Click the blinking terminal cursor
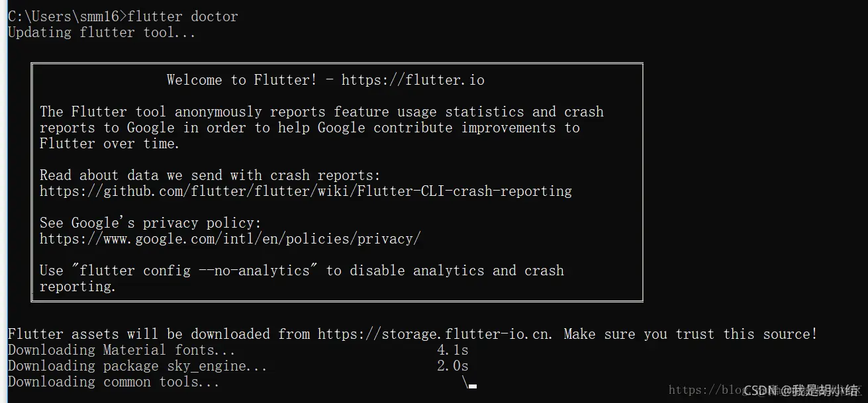 [x=473, y=386]
